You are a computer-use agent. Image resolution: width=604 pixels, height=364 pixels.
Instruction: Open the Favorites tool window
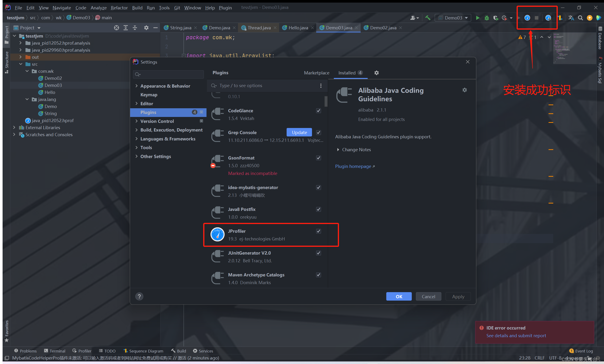(x=7, y=331)
